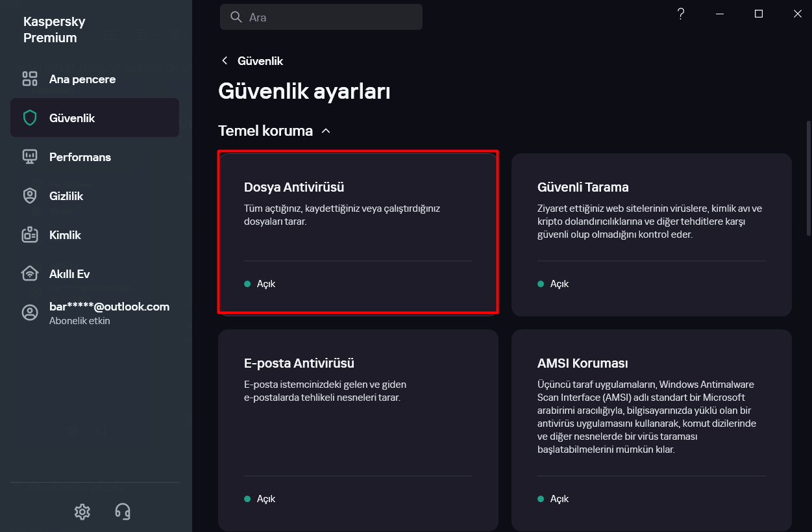Select Gizlilik in the sidebar menu
812x532 pixels.
click(x=66, y=196)
